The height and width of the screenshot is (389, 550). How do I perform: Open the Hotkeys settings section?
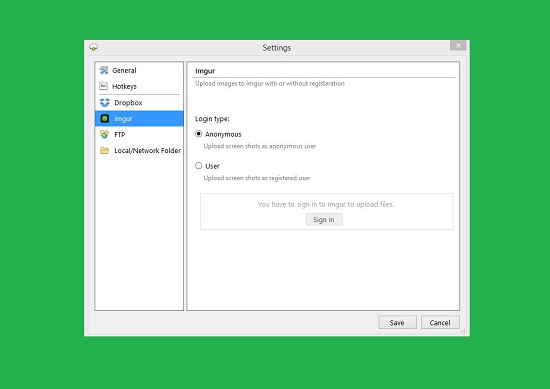[139, 86]
